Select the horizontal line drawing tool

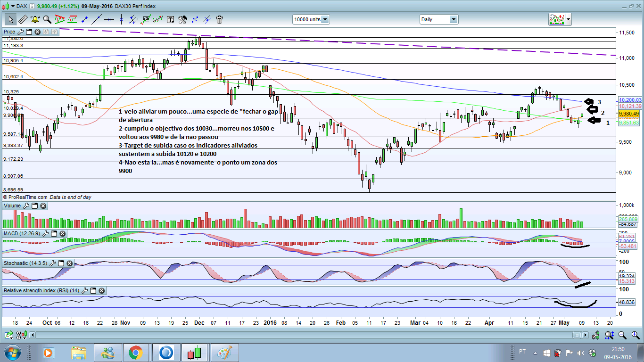[109, 19]
